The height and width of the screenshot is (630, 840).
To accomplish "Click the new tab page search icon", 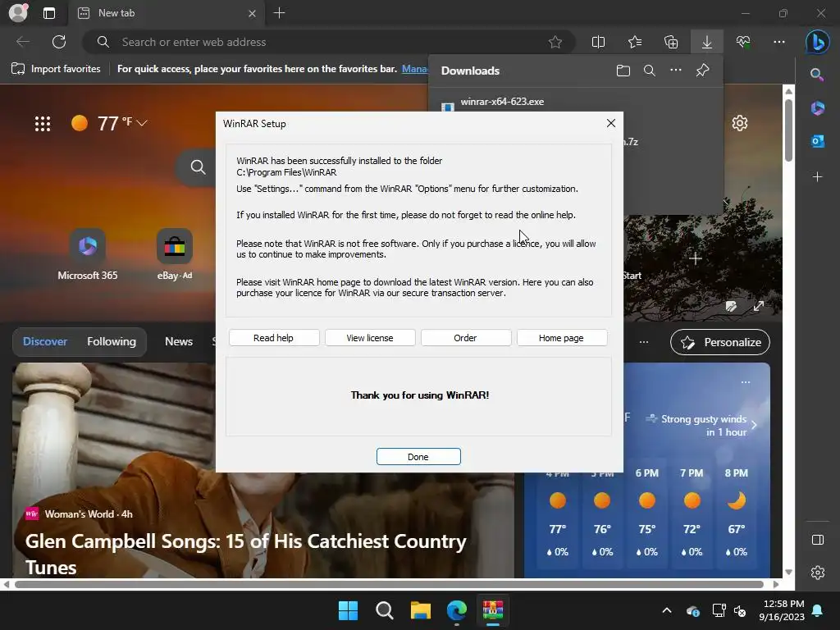I will [199, 167].
